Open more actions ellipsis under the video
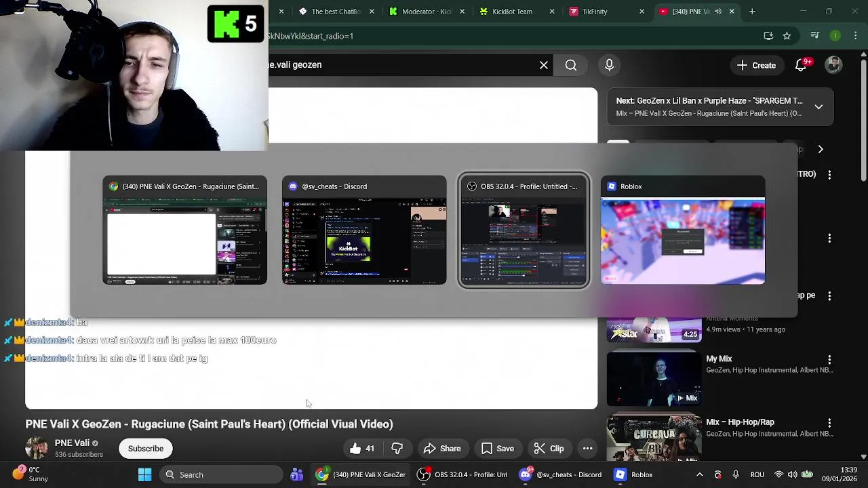Image resolution: width=868 pixels, height=488 pixels. pos(588,449)
